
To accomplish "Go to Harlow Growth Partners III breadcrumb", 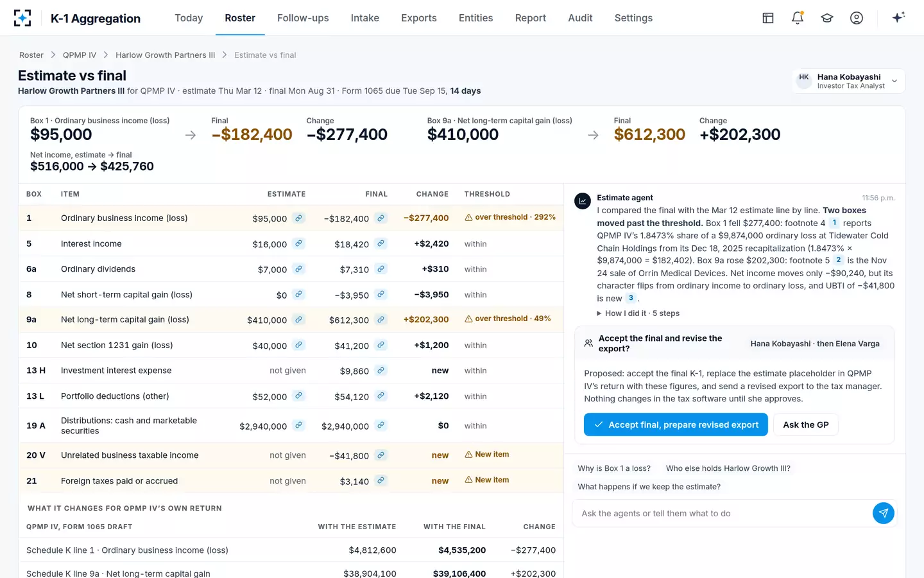I will point(166,55).
